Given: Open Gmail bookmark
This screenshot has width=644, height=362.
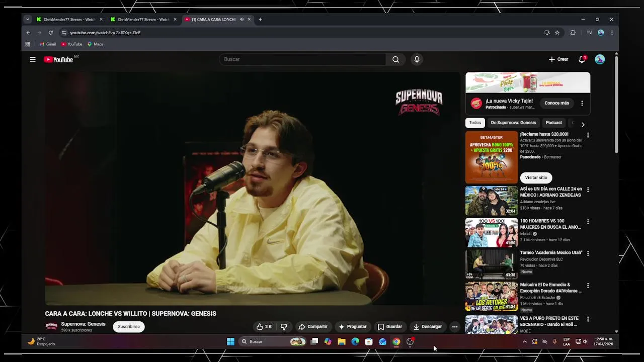Looking at the screenshot, I should click(x=47, y=44).
